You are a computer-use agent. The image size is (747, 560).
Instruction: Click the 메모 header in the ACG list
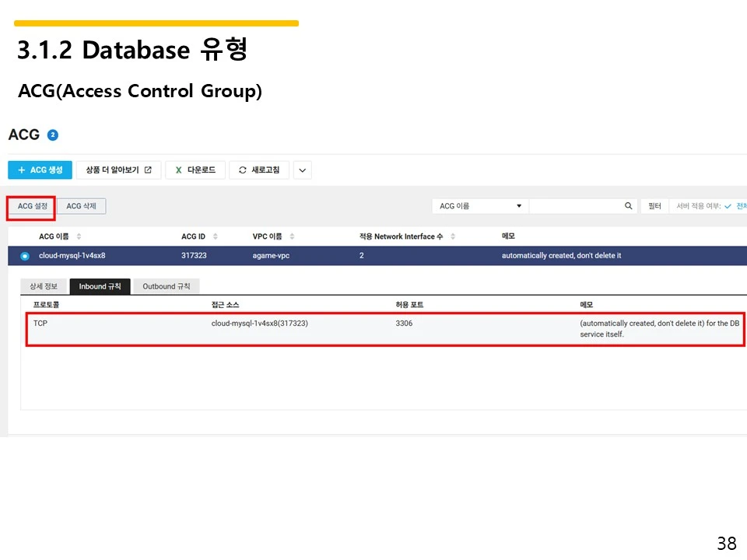tap(508, 236)
